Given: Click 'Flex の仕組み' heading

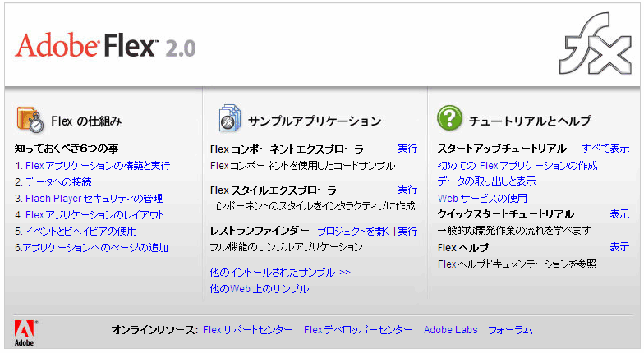Looking at the screenshot, I should 86,121.
